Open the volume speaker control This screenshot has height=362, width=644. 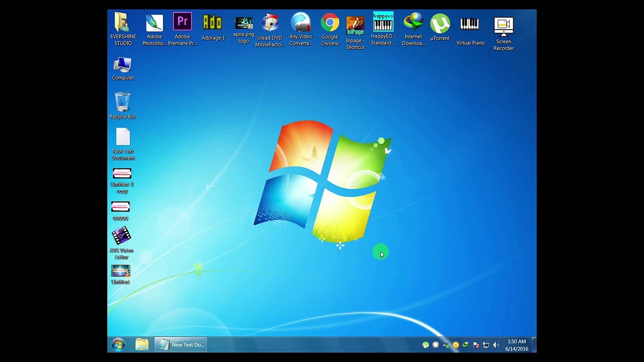point(496,345)
